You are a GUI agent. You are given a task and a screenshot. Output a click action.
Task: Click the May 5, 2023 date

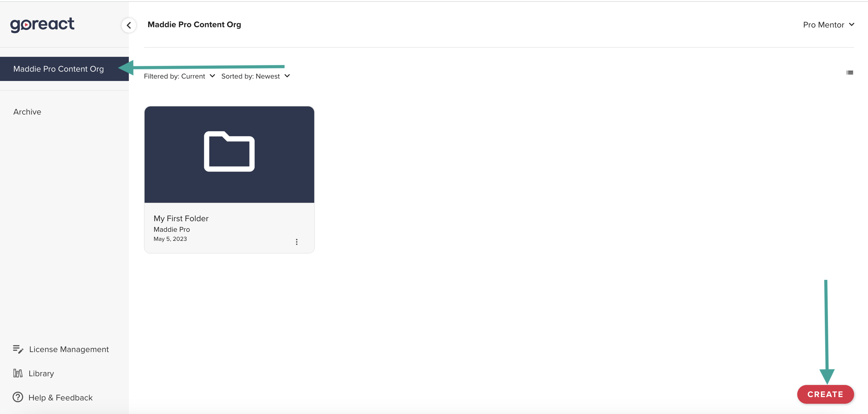pos(170,239)
